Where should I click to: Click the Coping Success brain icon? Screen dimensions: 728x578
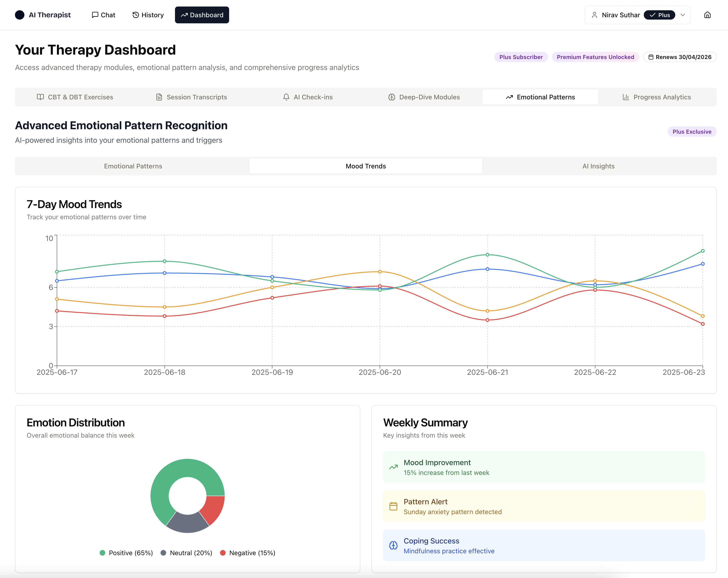(393, 546)
